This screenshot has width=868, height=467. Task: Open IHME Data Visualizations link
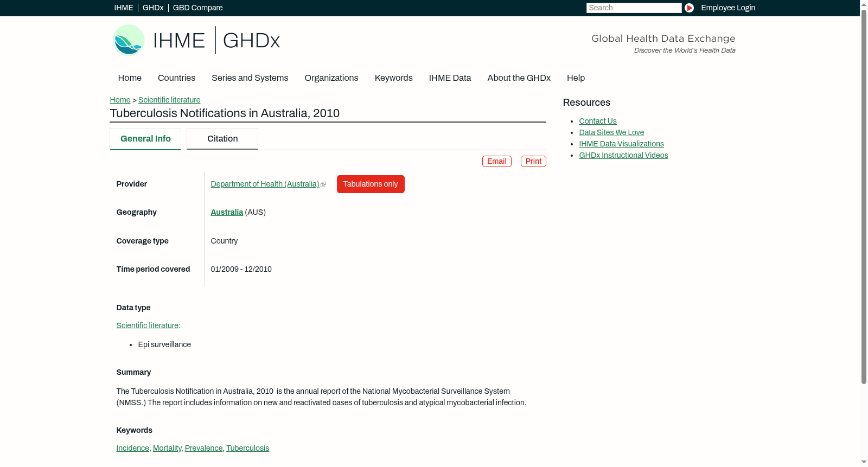coord(621,144)
